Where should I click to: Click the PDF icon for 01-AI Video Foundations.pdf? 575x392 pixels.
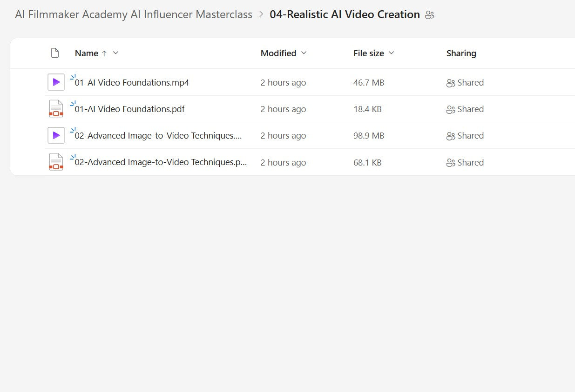pos(56,109)
